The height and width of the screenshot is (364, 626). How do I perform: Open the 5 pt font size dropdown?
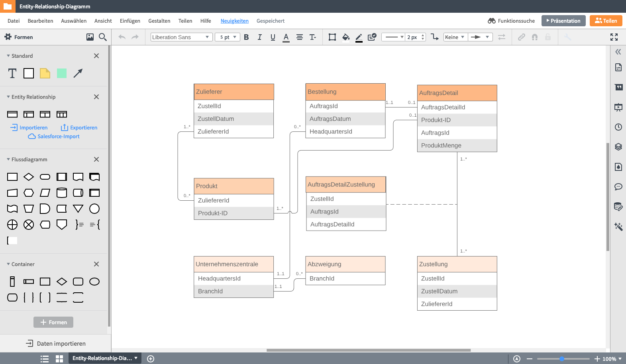click(228, 37)
